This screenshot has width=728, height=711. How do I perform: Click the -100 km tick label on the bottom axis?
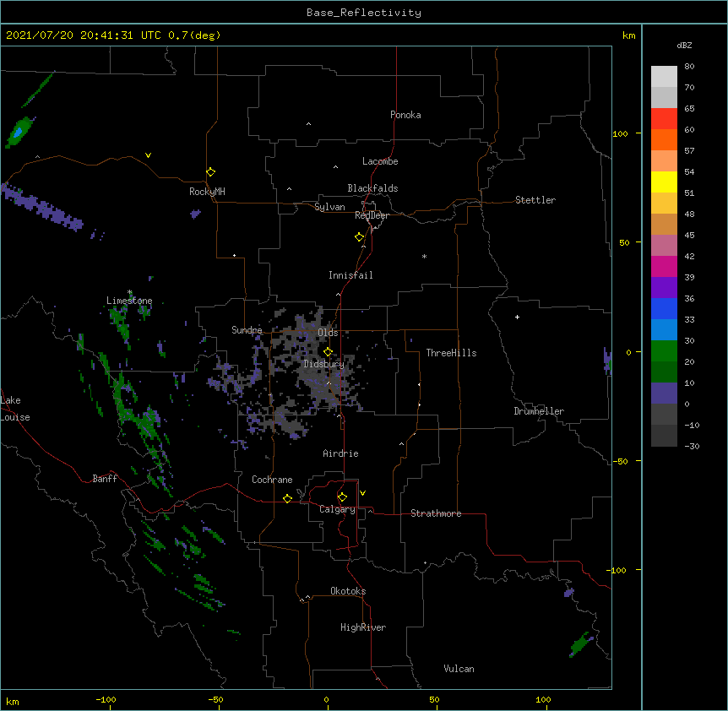pos(106,699)
